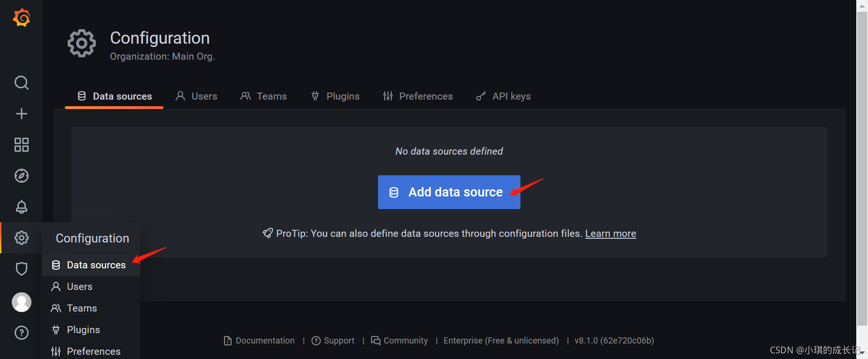Click the page vertical scrollbar

pos(862,169)
